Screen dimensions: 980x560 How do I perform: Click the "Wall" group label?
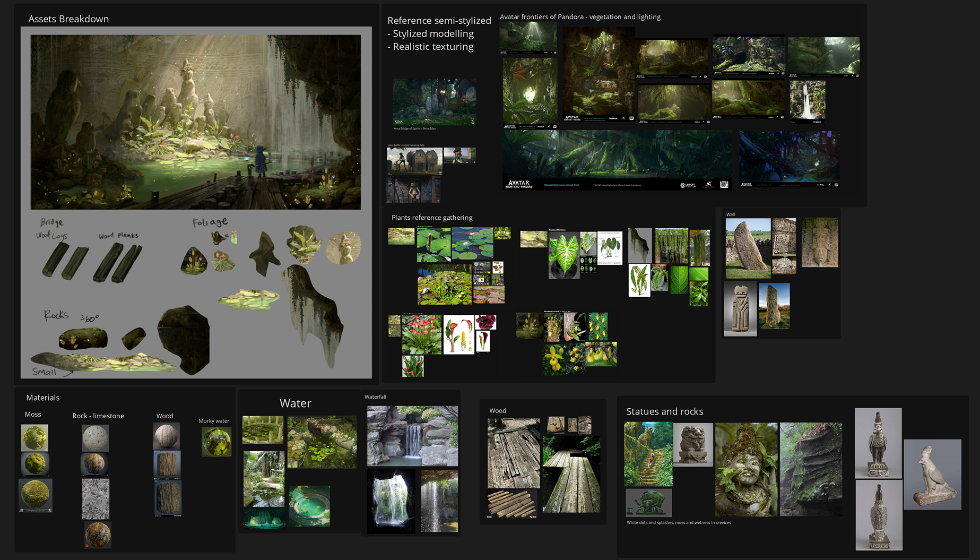[731, 214]
